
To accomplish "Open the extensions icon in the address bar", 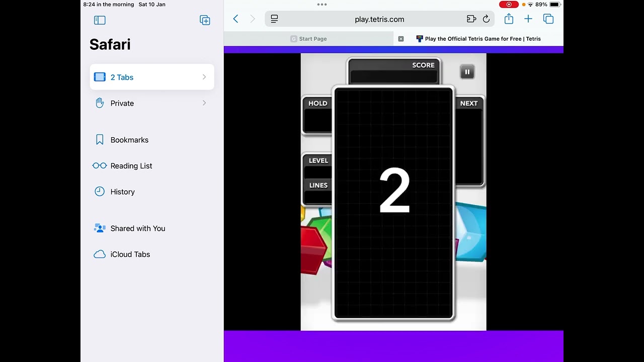I will (471, 19).
